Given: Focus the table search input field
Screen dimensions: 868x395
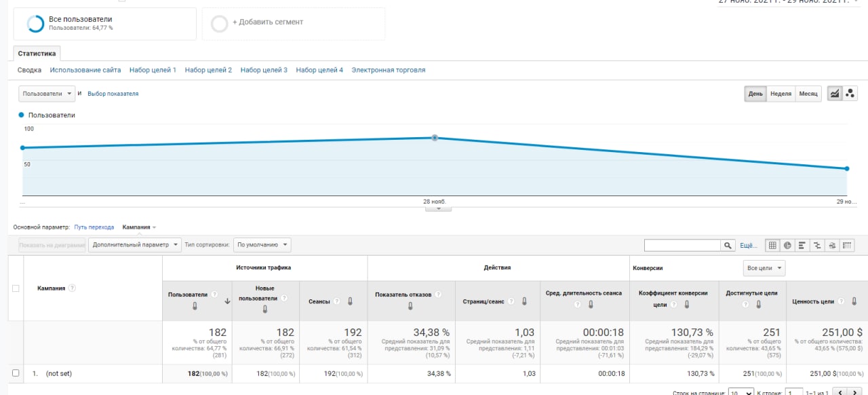Looking at the screenshot, I should point(682,245).
